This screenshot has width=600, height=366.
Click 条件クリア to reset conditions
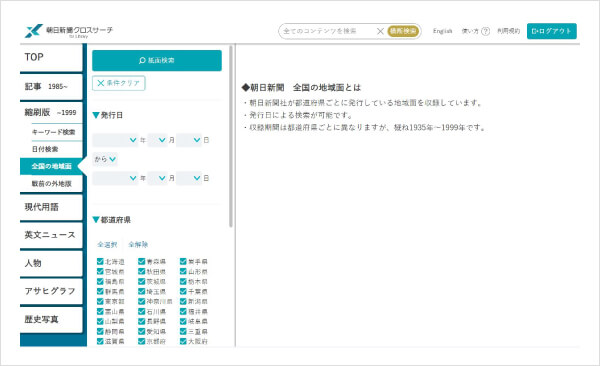pos(119,83)
